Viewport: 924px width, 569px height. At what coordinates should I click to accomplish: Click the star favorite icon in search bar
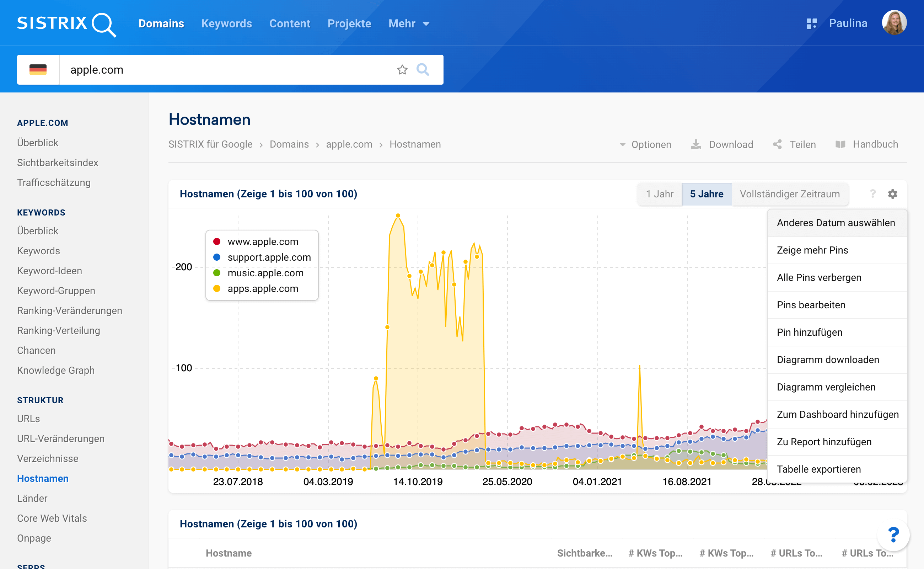tap(402, 70)
